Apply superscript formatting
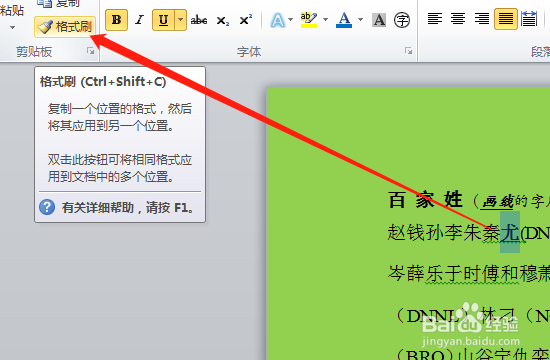Image resolution: width=550 pixels, height=360 pixels. [x=246, y=20]
